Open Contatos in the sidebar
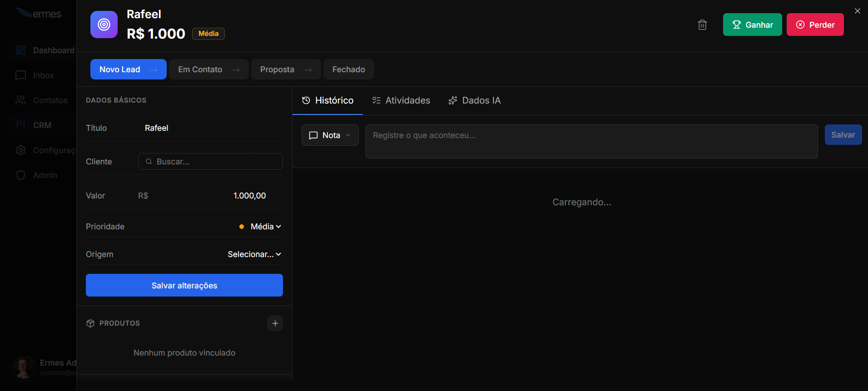The height and width of the screenshot is (391, 868). click(50, 100)
